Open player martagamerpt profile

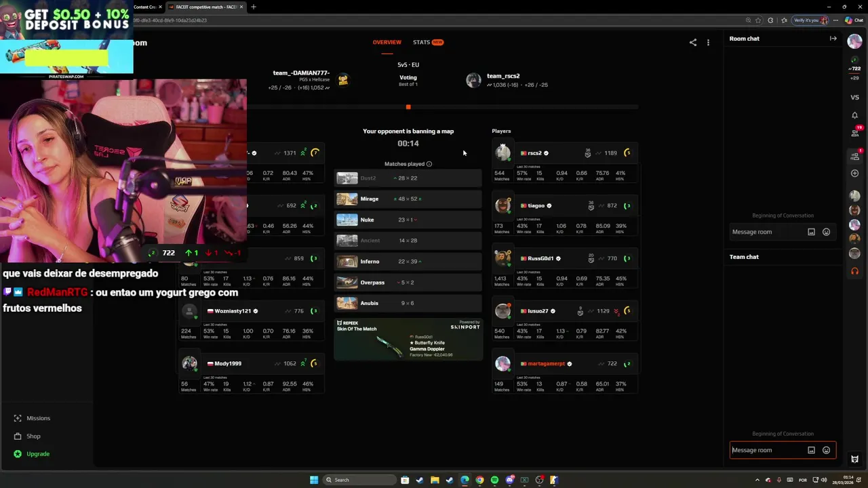(546, 364)
